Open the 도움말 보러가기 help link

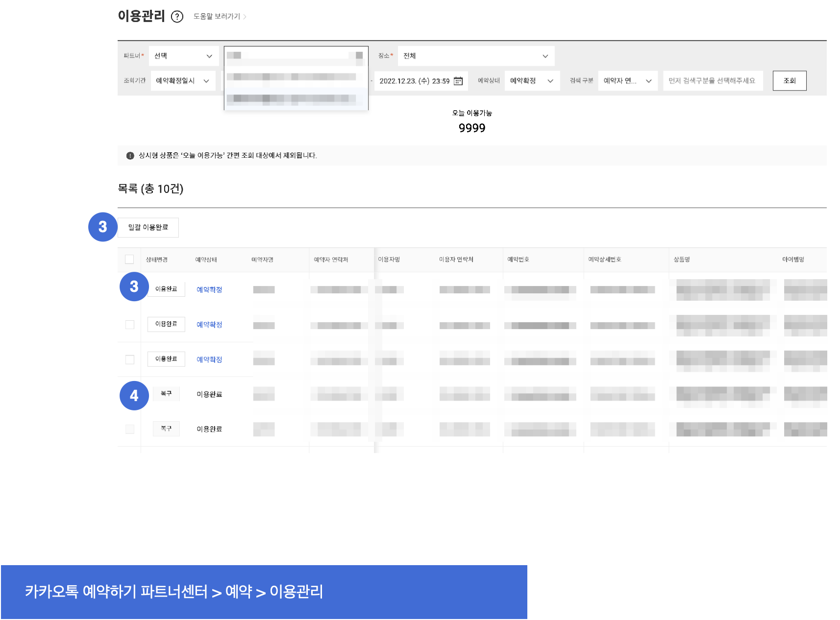tap(220, 17)
